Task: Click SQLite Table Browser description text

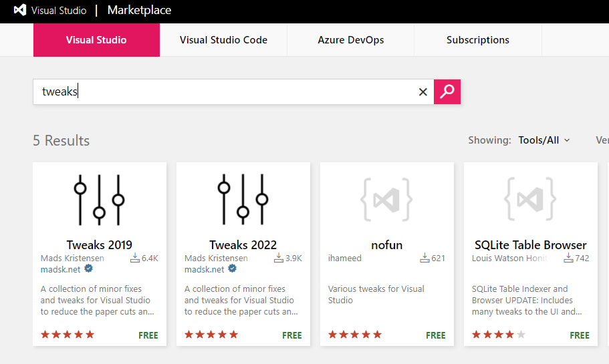Action: [x=527, y=301]
